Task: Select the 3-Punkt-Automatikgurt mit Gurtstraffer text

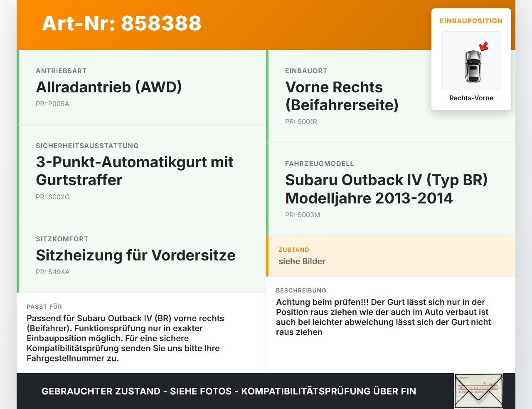Action: pos(135,171)
